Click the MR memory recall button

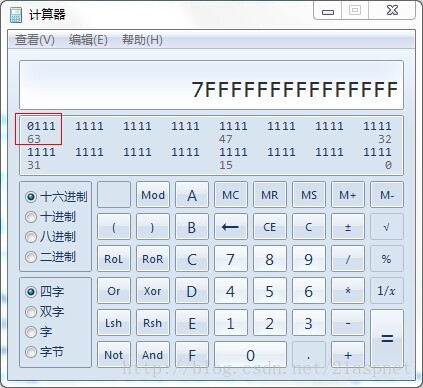point(270,195)
